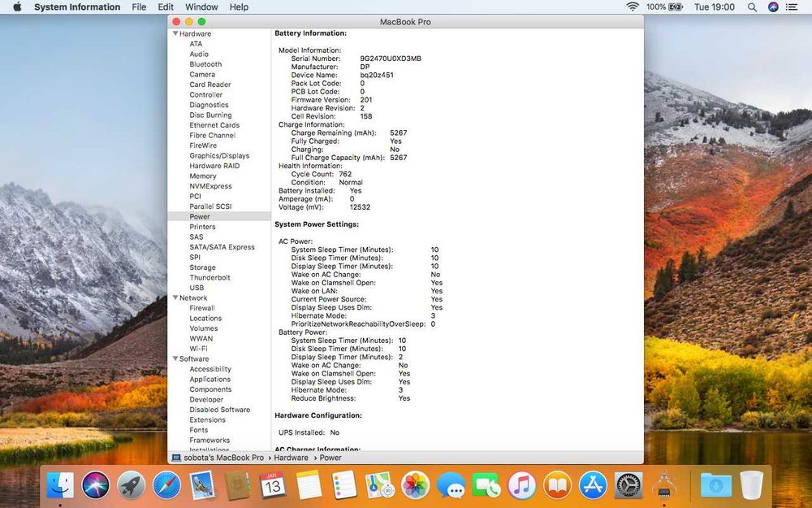The width and height of the screenshot is (812, 508).
Task: Select Memory in the sidebar
Action: (x=203, y=176)
